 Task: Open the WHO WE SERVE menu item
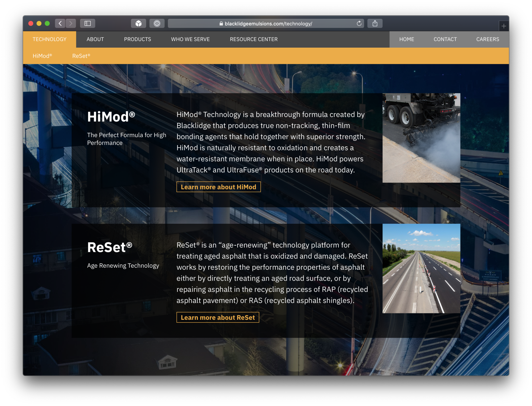[190, 39]
